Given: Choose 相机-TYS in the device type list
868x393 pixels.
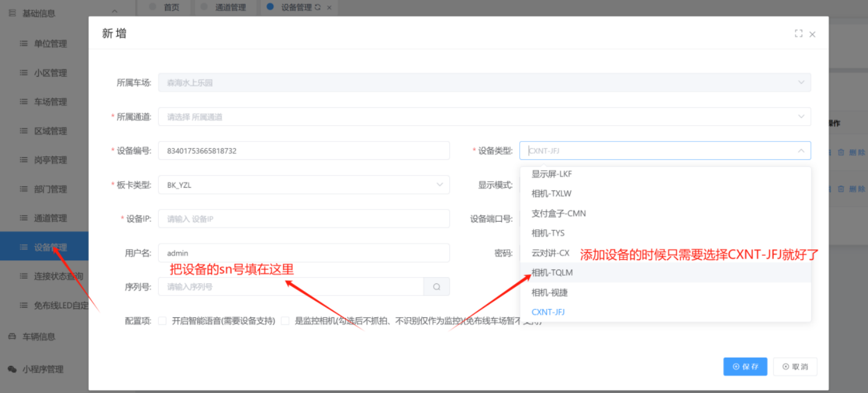Looking at the screenshot, I should pos(665,233).
